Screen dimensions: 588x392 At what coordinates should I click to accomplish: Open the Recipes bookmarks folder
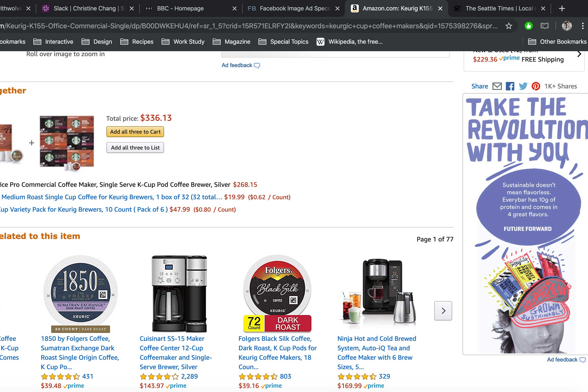pyautogui.click(x=137, y=42)
